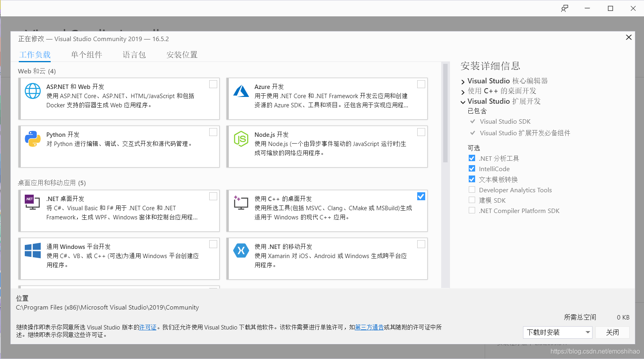Click the Node.js hexagon icon

pyautogui.click(x=241, y=139)
